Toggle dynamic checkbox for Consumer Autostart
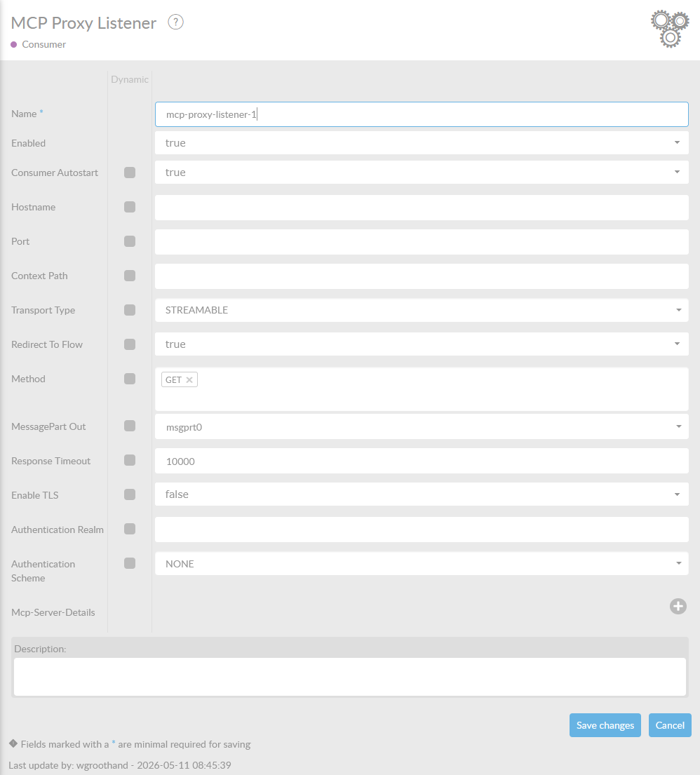 (130, 173)
